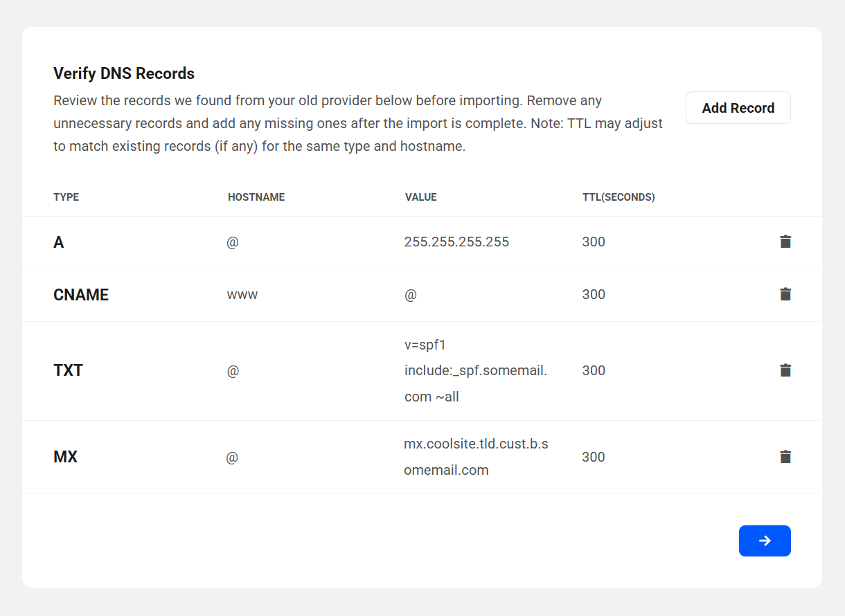Image resolution: width=845 pixels, height=616 pixels.
Task: Click the MX record type label
Action: [65, 458]
